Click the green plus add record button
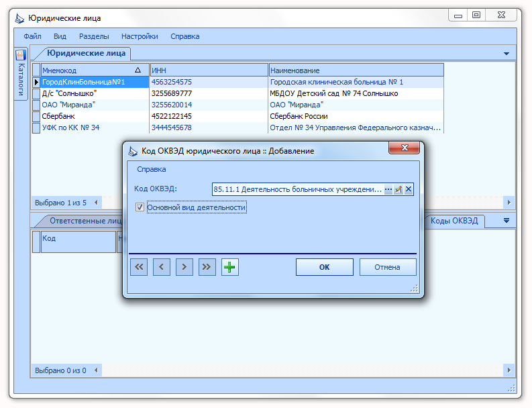Screen dimensions: 532x408 [229, 267]
